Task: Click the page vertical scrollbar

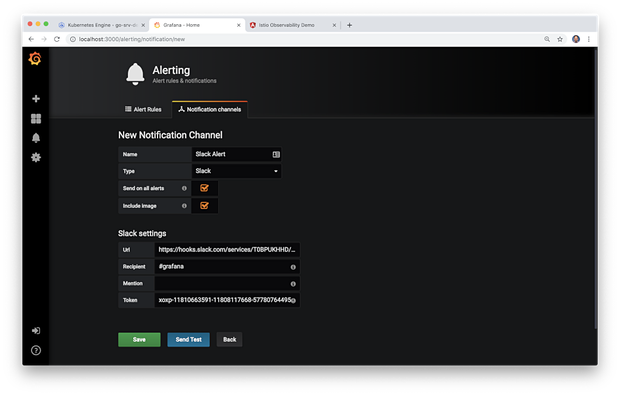Action: (x=595, y=190)
